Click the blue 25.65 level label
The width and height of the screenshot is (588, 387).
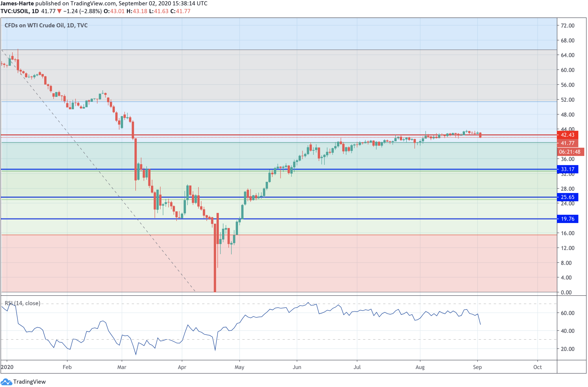(567, 197)
